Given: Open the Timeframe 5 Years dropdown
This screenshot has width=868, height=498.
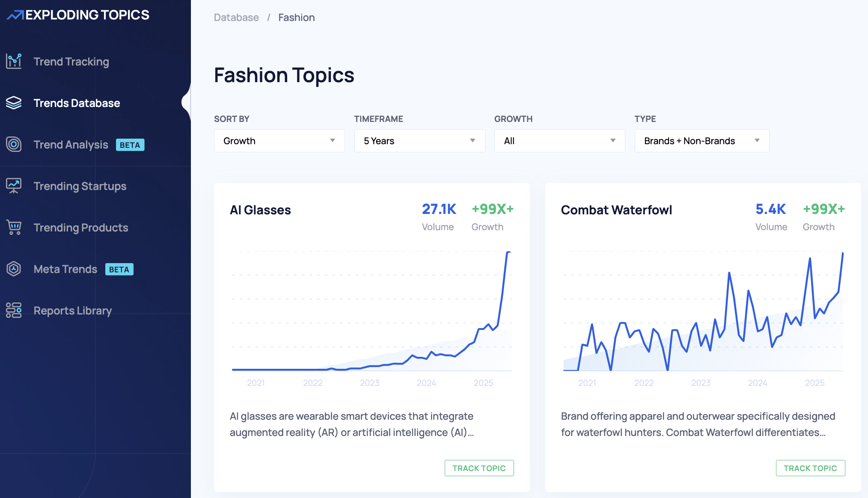Looking at the screenshot, I should click(x=419, y=141).
